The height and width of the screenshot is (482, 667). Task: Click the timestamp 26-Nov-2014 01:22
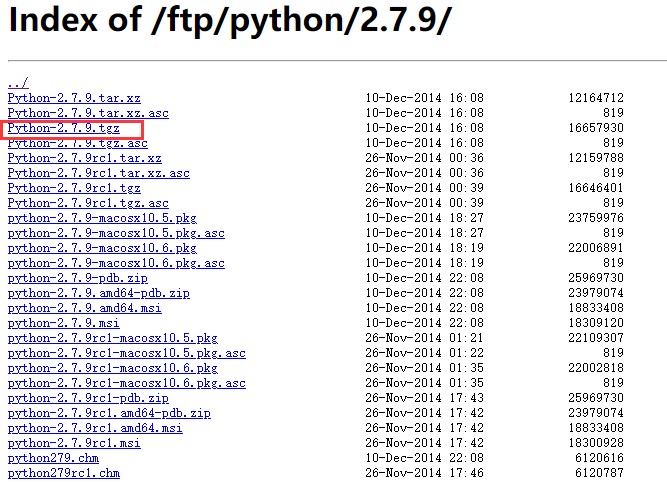pyautogui.click(x=425, y=353)
